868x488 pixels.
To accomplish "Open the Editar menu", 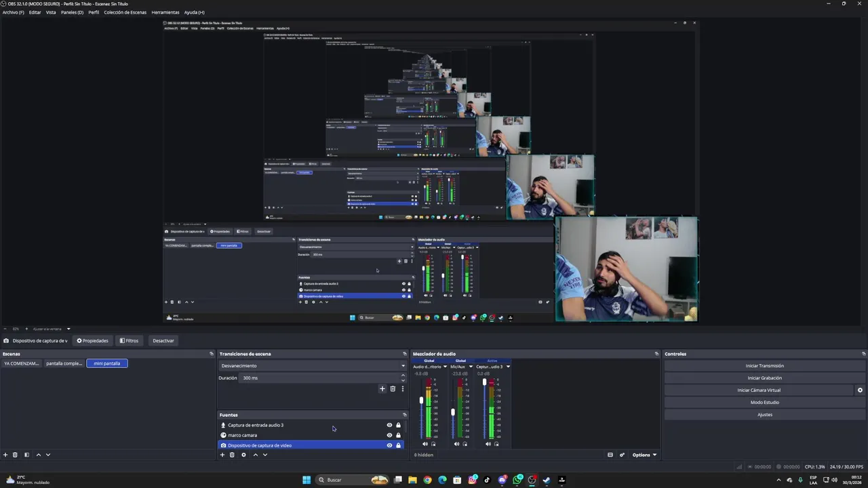I will click(35, 12).
